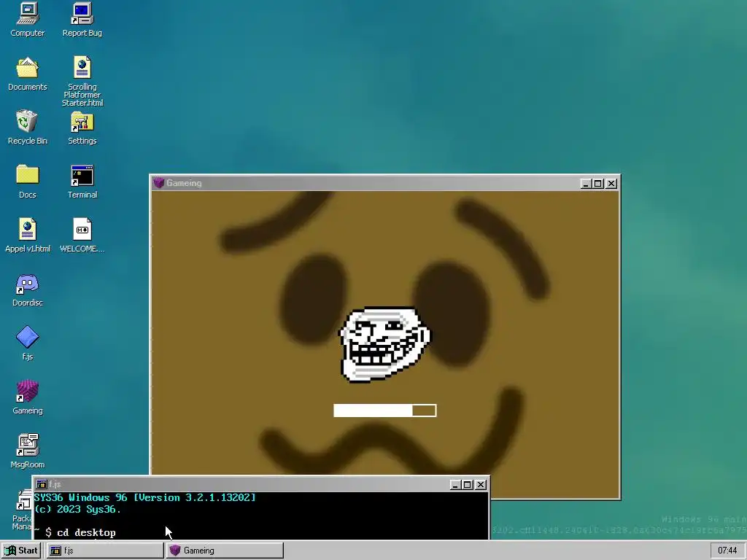This screenshot has width=747, height=560.
Task: Click the loading progress bar in Gameing
Action: coord(385,411)
